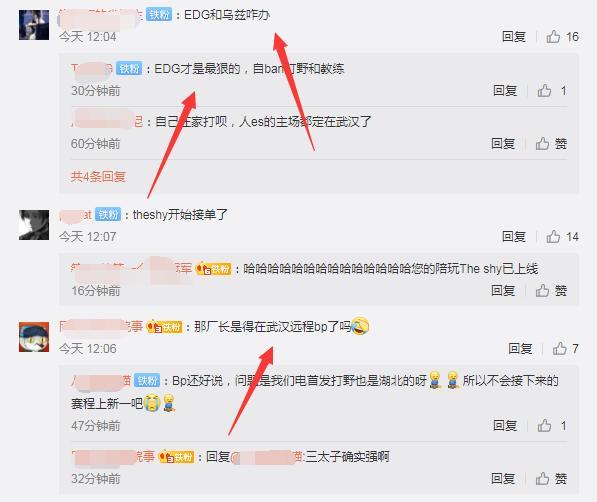Reply to the 32分钟前 sub-comment
597x502 pixels.
[503, 479]
